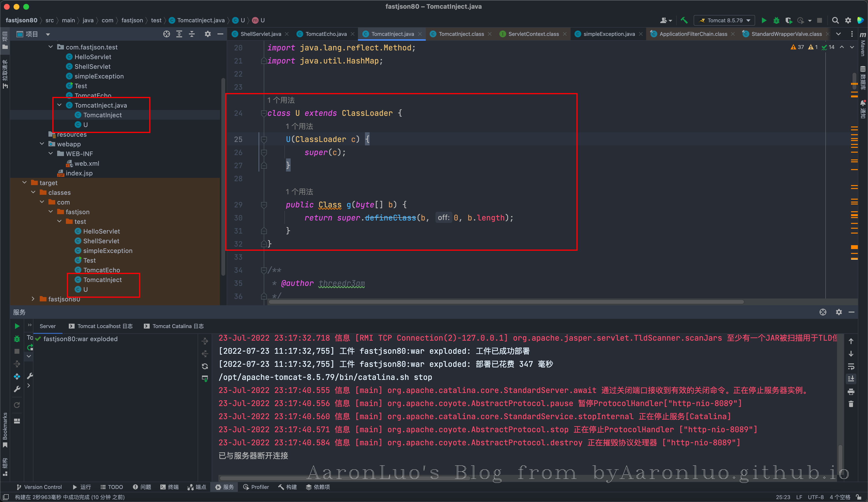Show hidden editor tabs chevron

point(838,34)
